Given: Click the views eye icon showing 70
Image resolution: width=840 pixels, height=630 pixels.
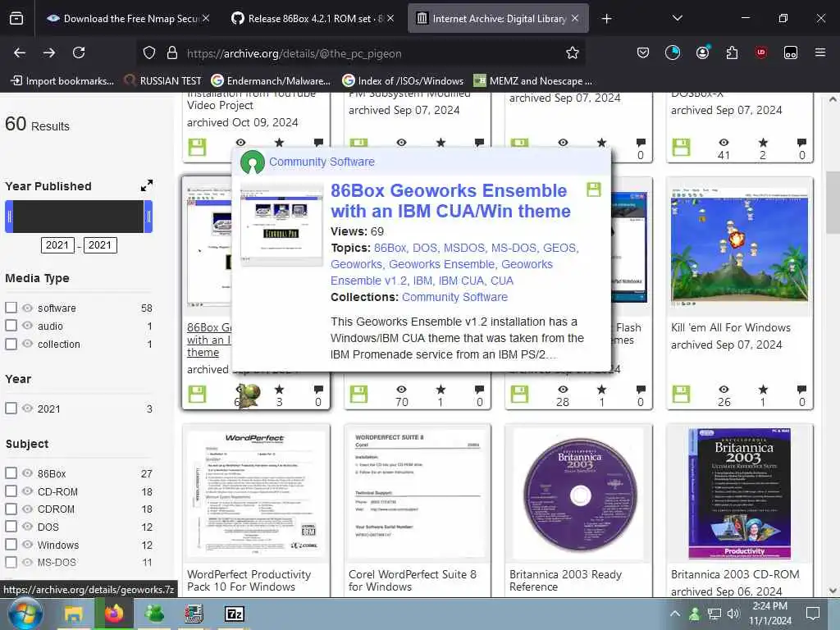Looking at the screenshot, I should (x=401, y=390).
